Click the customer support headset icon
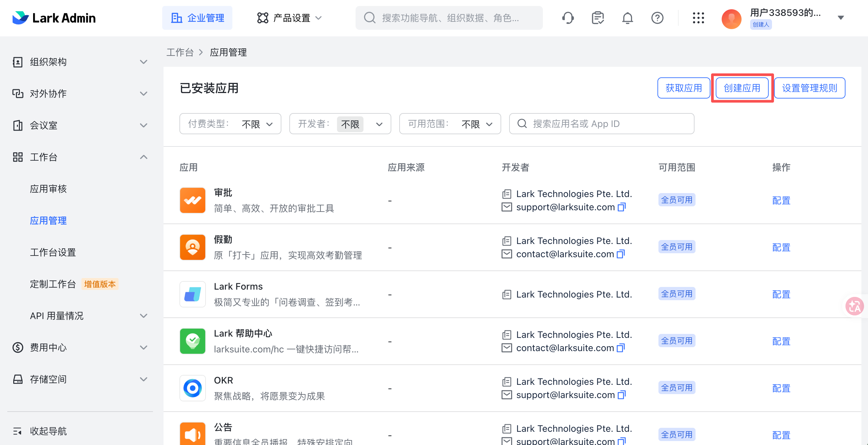This screenshot has height=445, width=868. coord(568,18)
